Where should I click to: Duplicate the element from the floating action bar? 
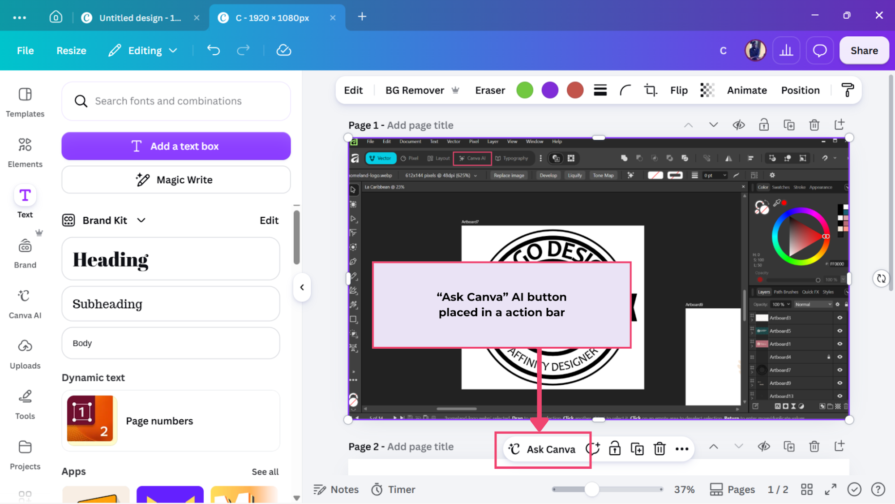[x=637, y=449]
